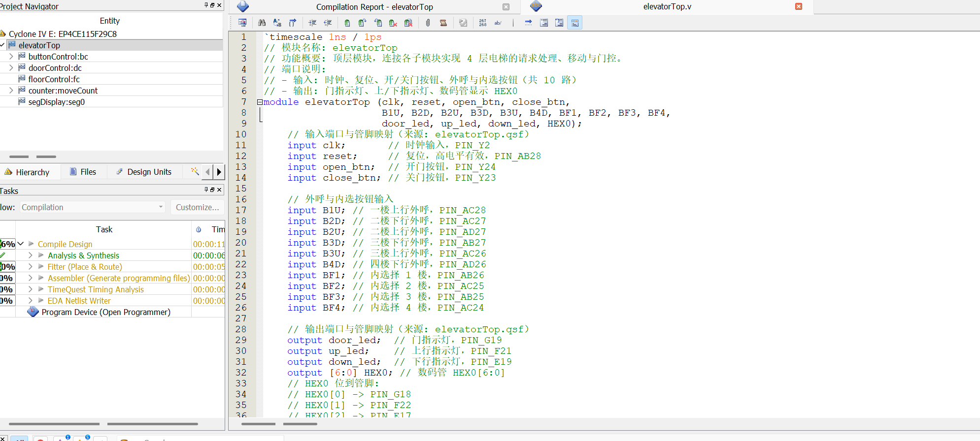Run Analysis & Synthesis play arrow
Viewport: 980px width, 441px height.
[41, 255]
